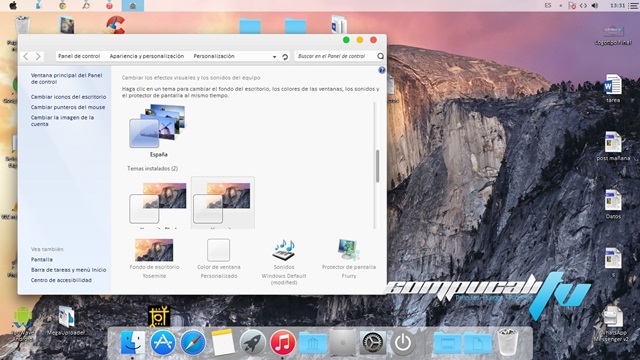Open 'Sonidos' Windows Default settings

pos(284,261)
